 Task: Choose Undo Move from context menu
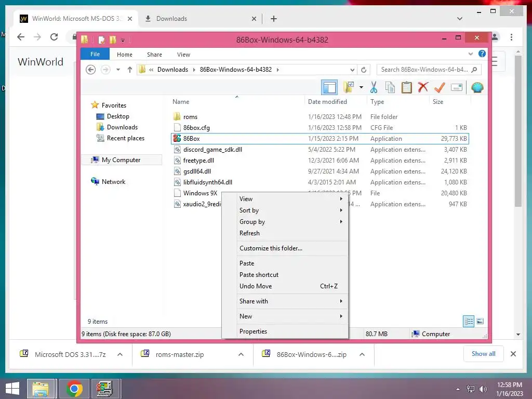click(x=291, y=286)
